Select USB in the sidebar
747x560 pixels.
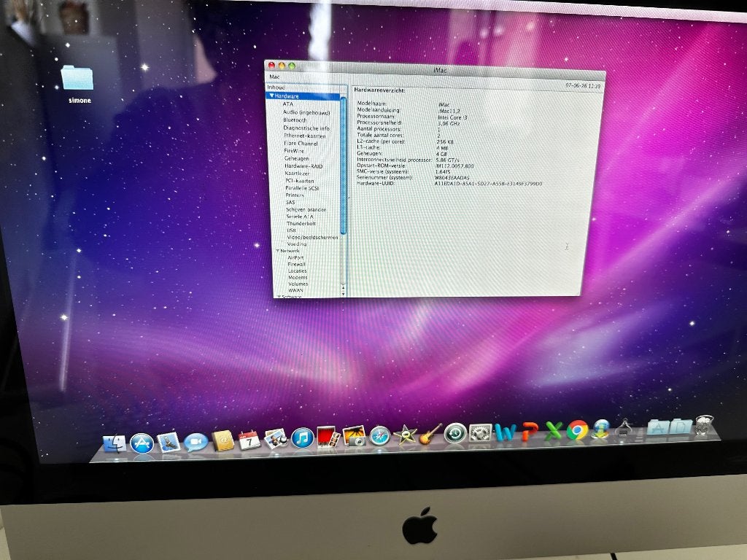coord(291,230)
